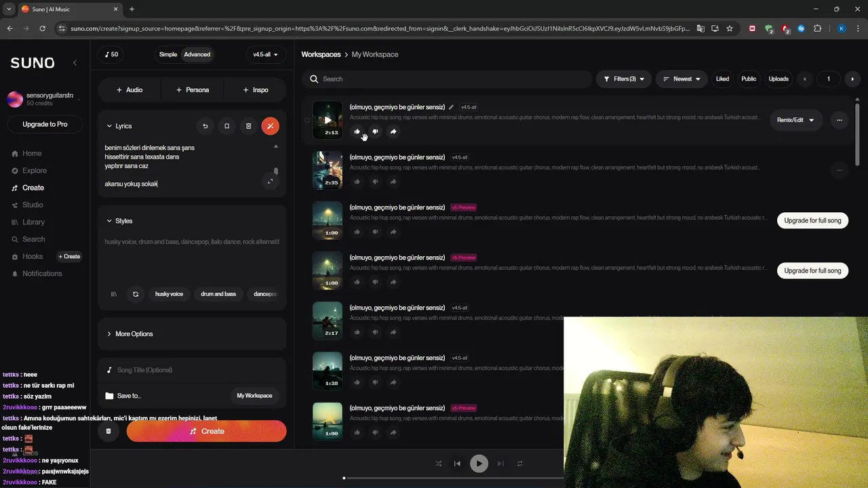Image resolution: width=868 pixels, height=488 pixels.
Task: Open the Newest sort dropdown
Action: point(682,79)
